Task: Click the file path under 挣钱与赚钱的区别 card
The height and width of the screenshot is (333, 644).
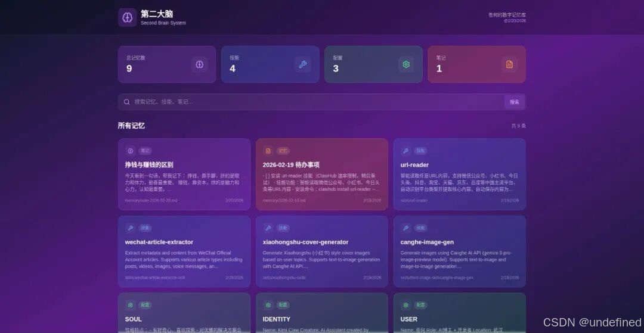Action: [x=151, y=201]
